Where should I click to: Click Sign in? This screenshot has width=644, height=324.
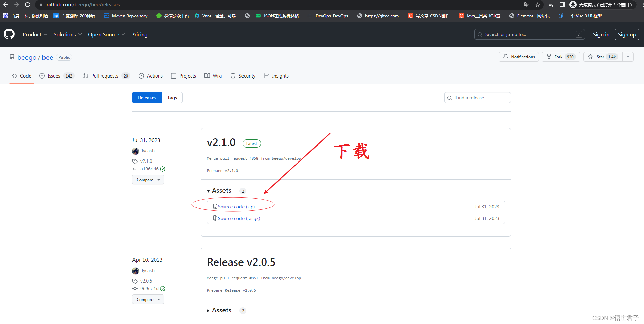[x=601, y=34]
